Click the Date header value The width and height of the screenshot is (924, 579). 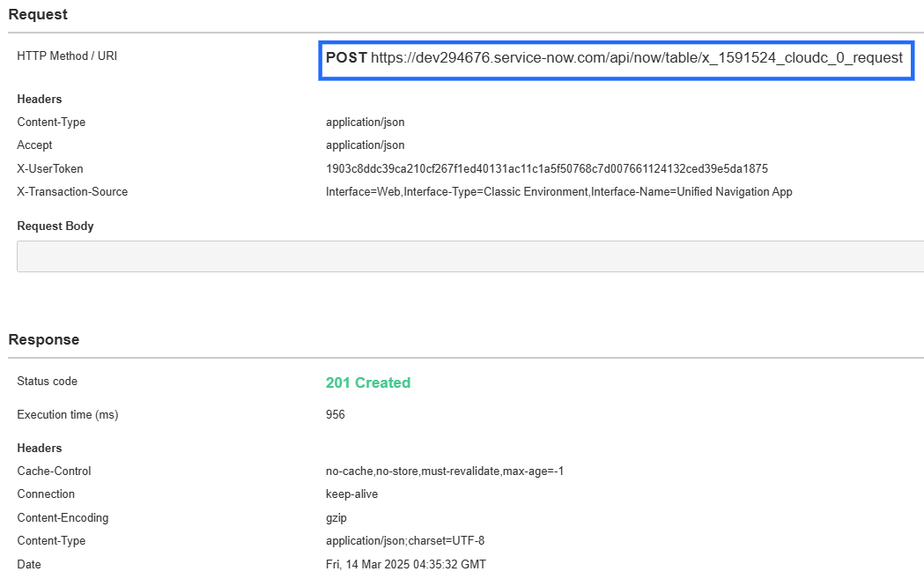pos(406,564)
